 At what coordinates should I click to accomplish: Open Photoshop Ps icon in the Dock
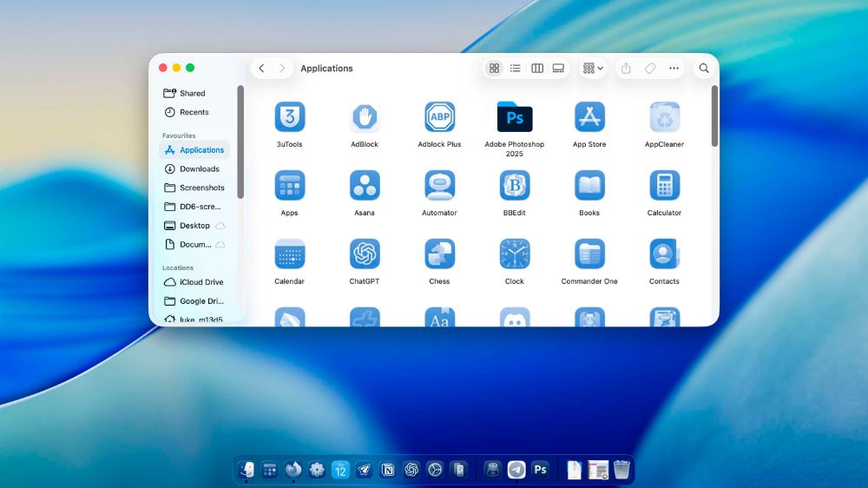(540, 470)
